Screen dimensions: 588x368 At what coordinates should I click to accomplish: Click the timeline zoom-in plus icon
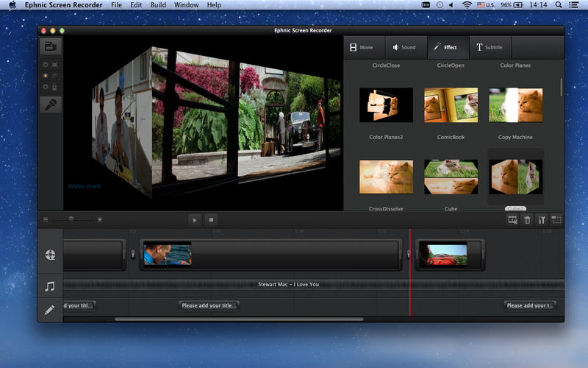click(x=100, y=219)
